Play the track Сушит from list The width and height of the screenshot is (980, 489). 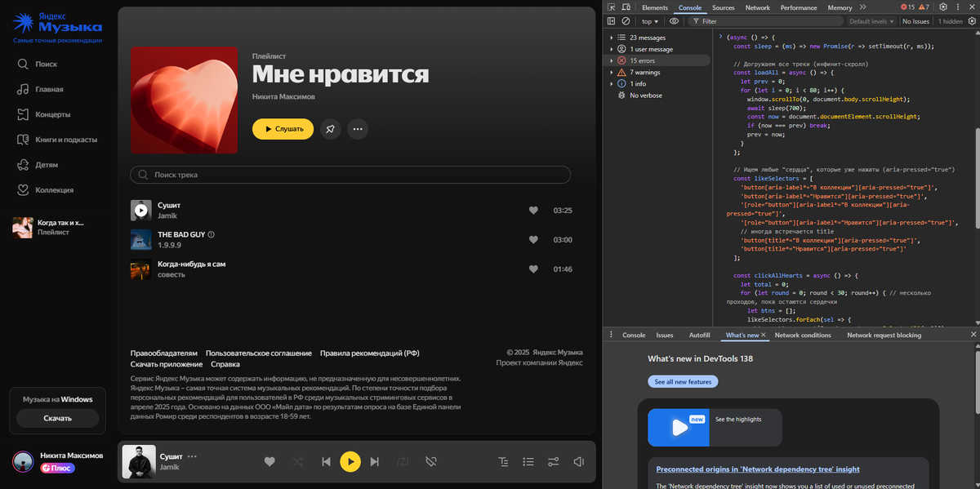tap(140, 210)
